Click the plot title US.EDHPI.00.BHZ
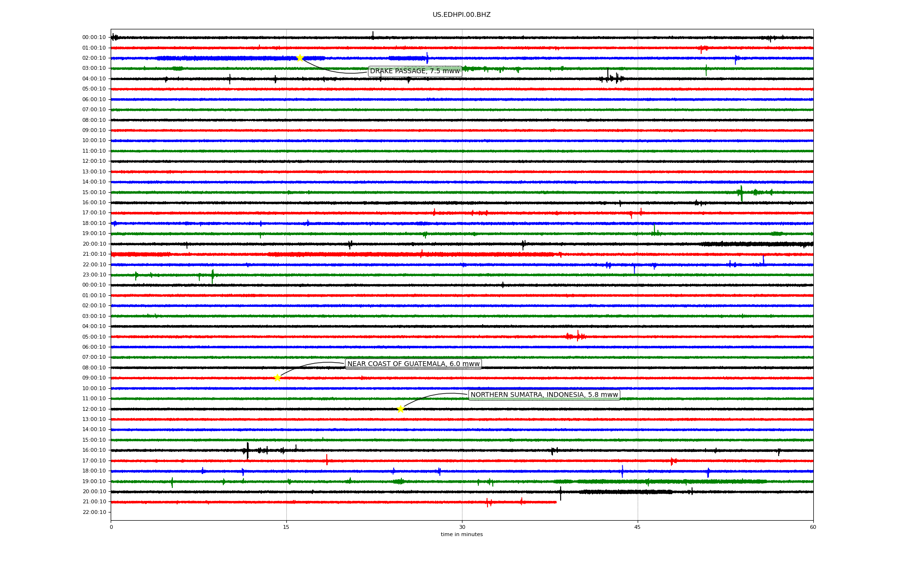The height and width of the screenshot is (578, 924). [462, 15]
